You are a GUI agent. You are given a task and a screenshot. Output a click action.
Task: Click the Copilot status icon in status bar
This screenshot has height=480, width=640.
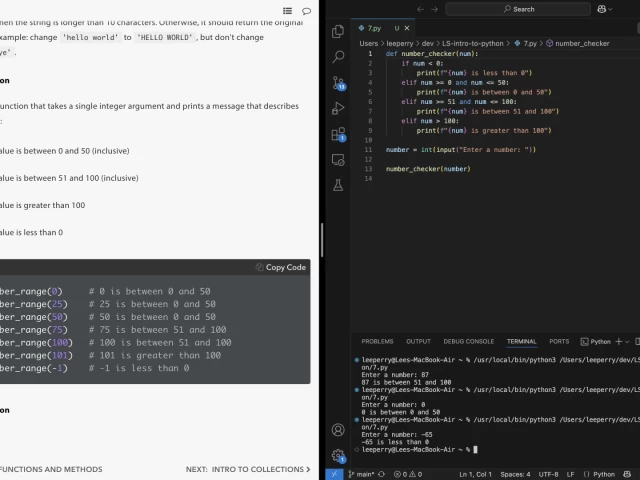click(x=627, y=474)
